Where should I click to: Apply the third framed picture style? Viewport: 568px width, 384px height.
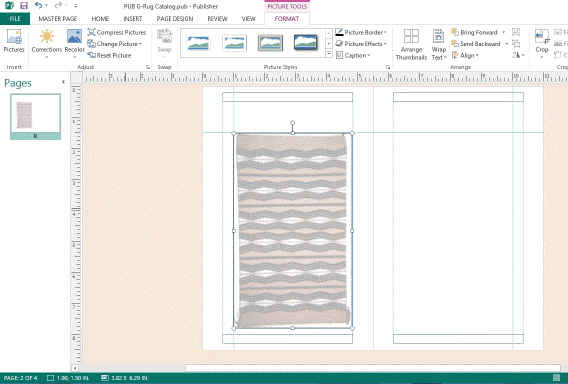click(x=270, y=43)
